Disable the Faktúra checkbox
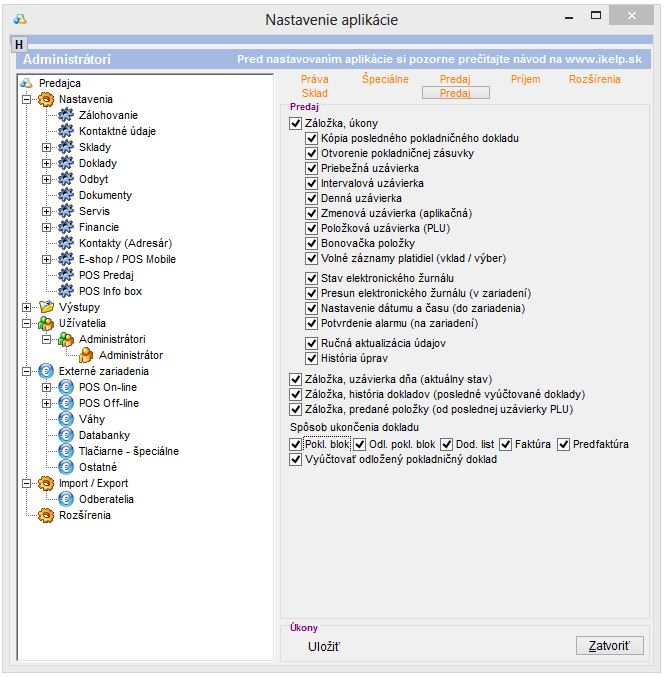This screenshot has width=664, height=677. (506, 444)
